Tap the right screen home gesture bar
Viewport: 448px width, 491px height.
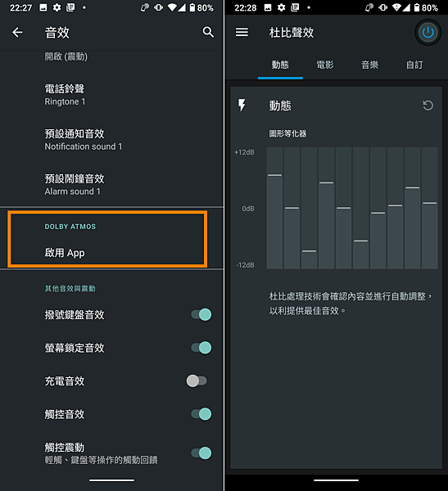pyautogui.click(x=336, y=480)
